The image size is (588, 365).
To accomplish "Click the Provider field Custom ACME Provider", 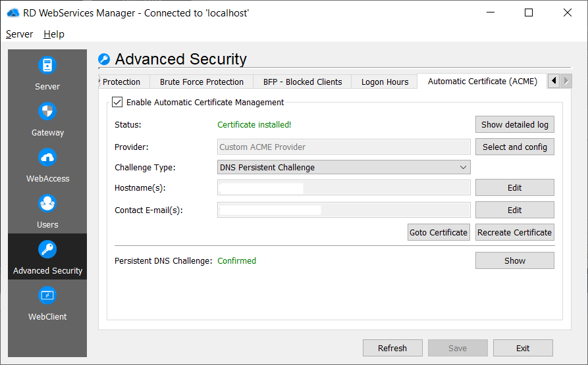I will [x=344, y=147].
